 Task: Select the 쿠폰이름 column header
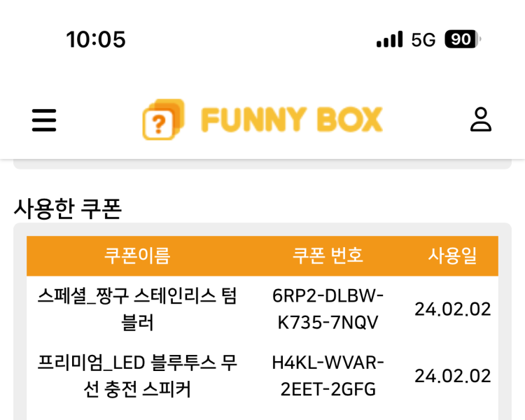(x=137, y=255)
